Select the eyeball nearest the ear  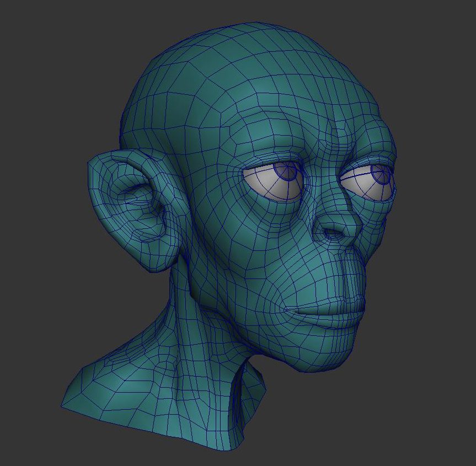(x=274, y=180)
